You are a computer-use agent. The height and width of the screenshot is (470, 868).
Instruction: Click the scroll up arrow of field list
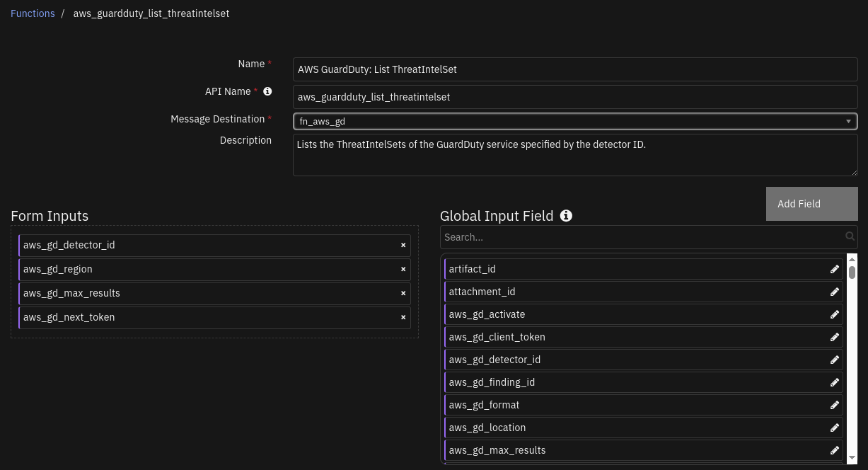pos(852,259)
